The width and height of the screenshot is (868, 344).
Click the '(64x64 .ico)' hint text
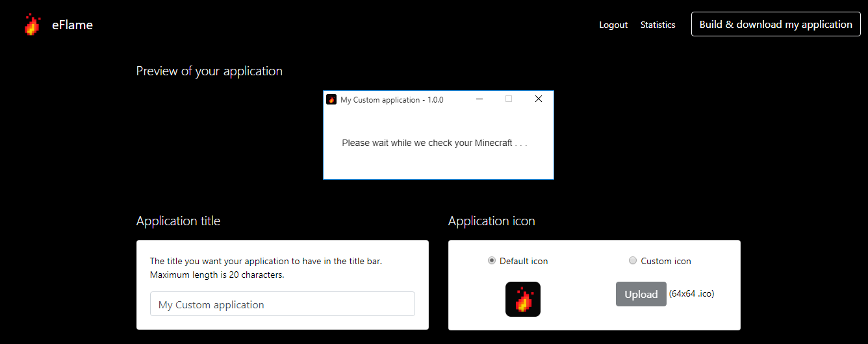click(691, 294)
